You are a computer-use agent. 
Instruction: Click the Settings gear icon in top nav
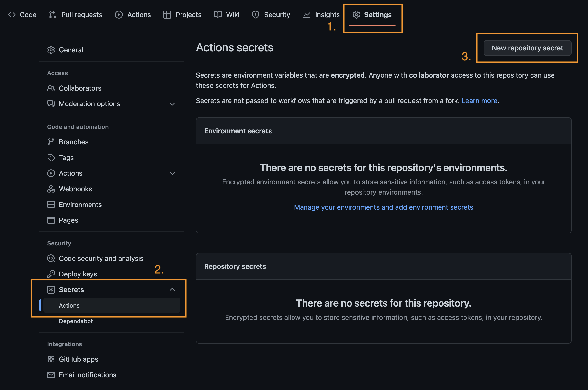[x=356, y=15]
